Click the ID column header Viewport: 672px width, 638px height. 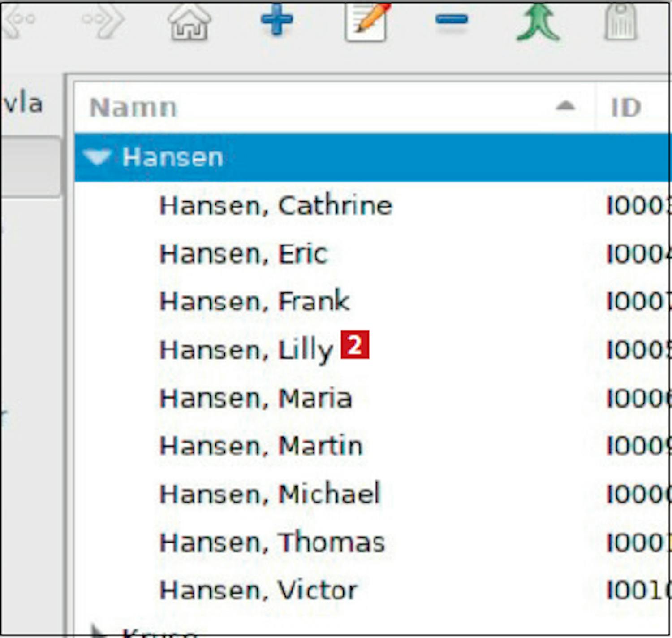(x=626, y=108)
